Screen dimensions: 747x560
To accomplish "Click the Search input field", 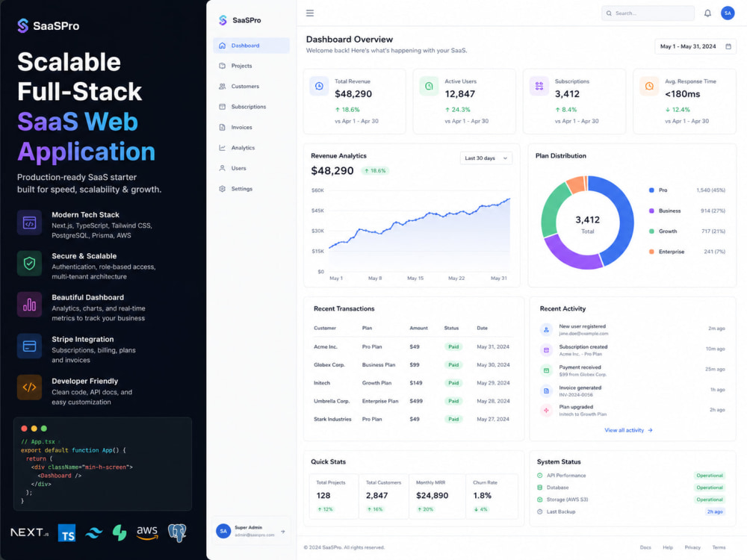I will pyautogui.click(x=648, y=13).
